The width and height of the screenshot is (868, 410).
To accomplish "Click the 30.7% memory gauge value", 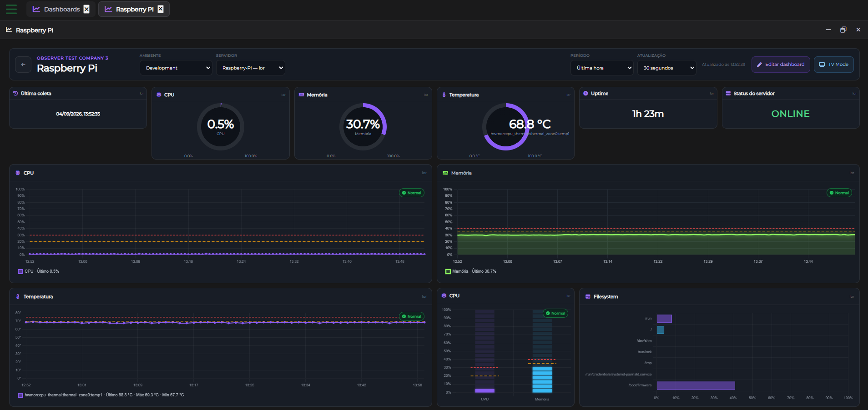I will point(363,124).
